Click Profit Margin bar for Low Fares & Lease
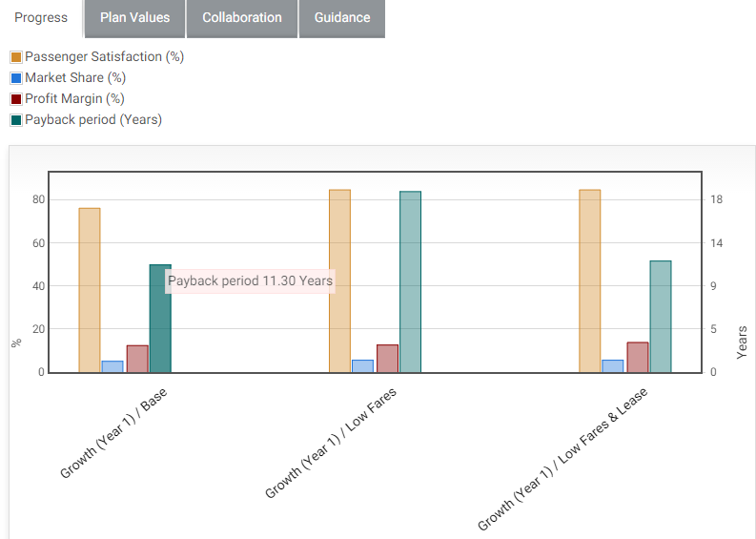The height and width of the screenshot is (539, 756). [638, 357]
